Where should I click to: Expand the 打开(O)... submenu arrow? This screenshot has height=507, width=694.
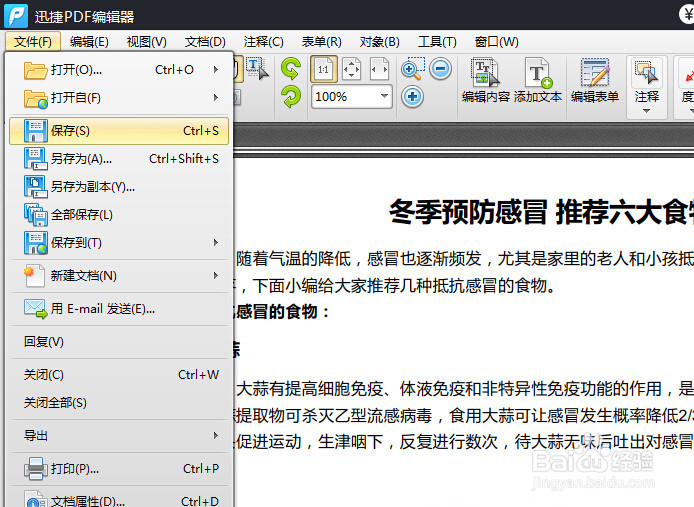216,70
